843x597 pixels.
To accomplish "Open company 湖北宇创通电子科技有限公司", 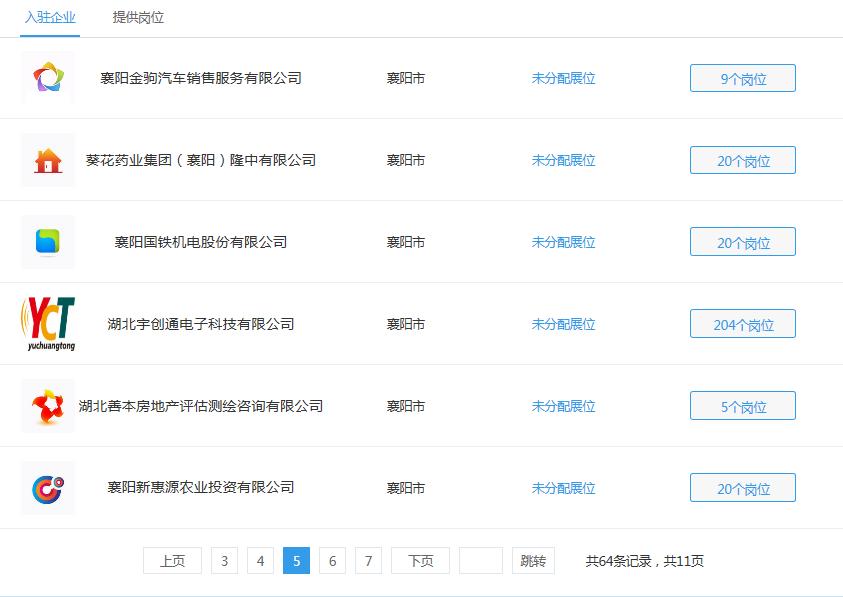I will [x=201, y=324].
